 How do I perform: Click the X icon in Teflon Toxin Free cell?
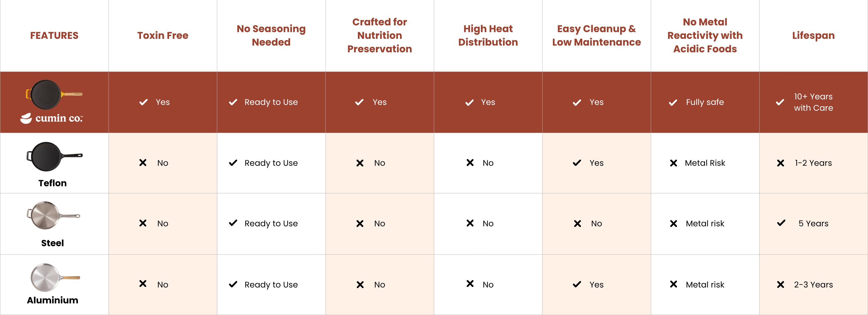tap(143, 163)
